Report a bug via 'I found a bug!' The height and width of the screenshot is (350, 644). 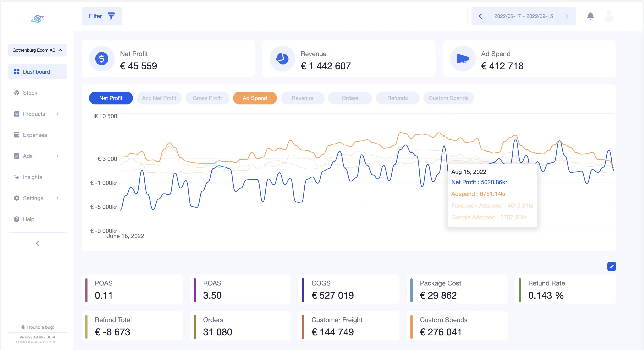tap(37, 327)
